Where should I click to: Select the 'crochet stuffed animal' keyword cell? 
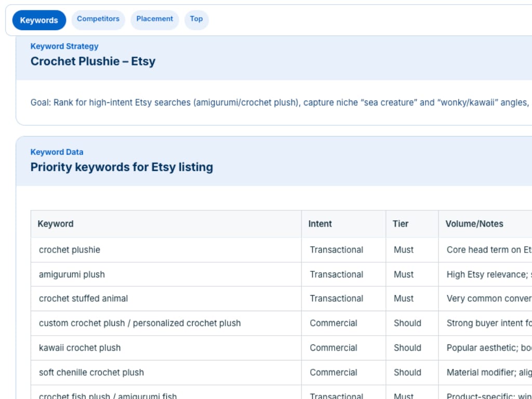83,299
